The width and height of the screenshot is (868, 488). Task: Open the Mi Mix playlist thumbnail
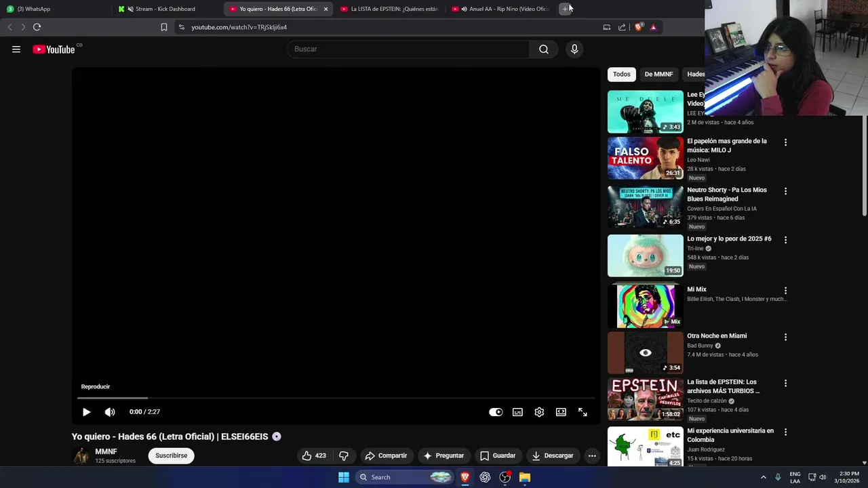tap(646, 305)
